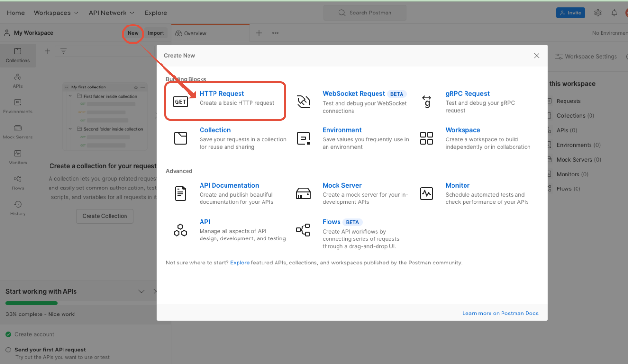The image size is (628, 364).
Task: Open Flows in the sidebar
Action: tap(18, 183)
